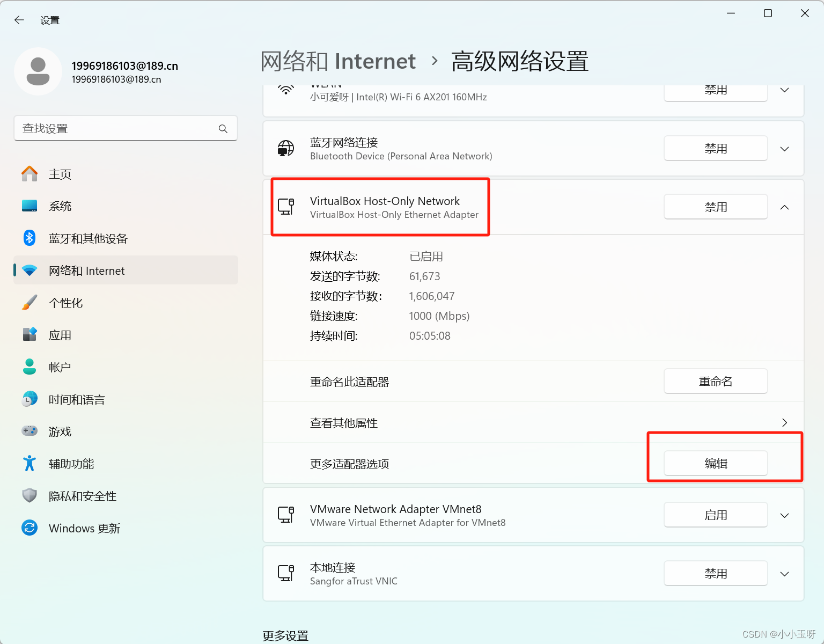Image resolution: width=824 pixels, height=644 pixels.
Task: Click the 查找设置 search field
Action: pyautogui.click(x=126, y=128)
